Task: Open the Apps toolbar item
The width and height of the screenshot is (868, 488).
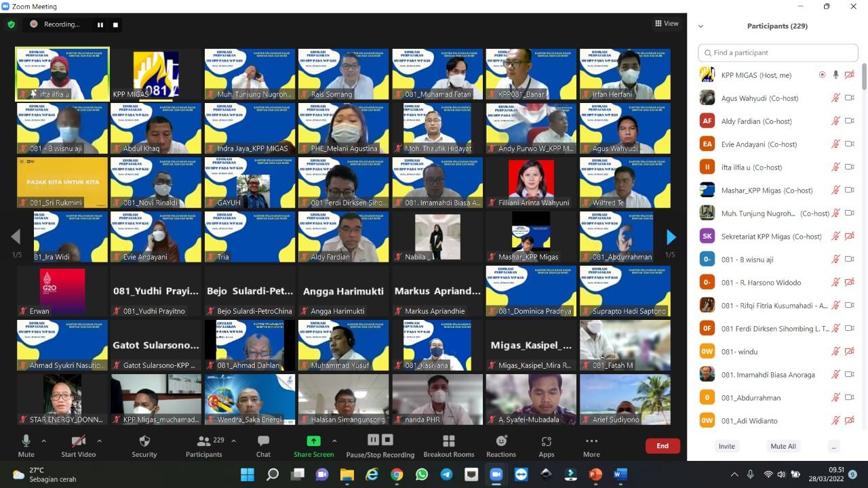Action: pyautogui.click(x=546, y=445)
